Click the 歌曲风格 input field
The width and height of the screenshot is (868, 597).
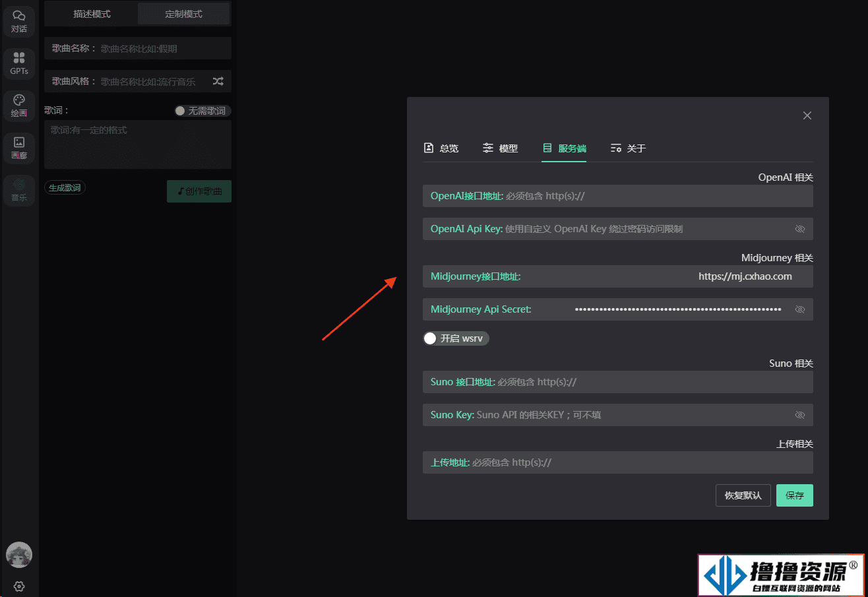coord(138,81)
